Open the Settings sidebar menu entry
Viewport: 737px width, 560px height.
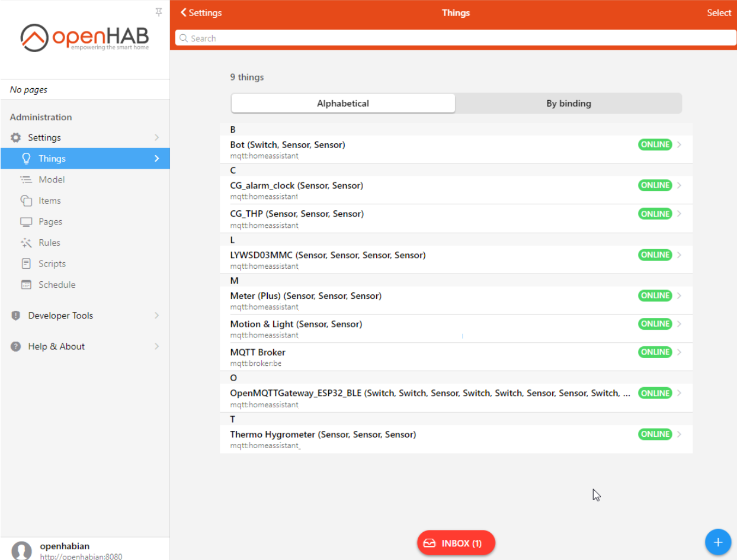coord(45,137)
